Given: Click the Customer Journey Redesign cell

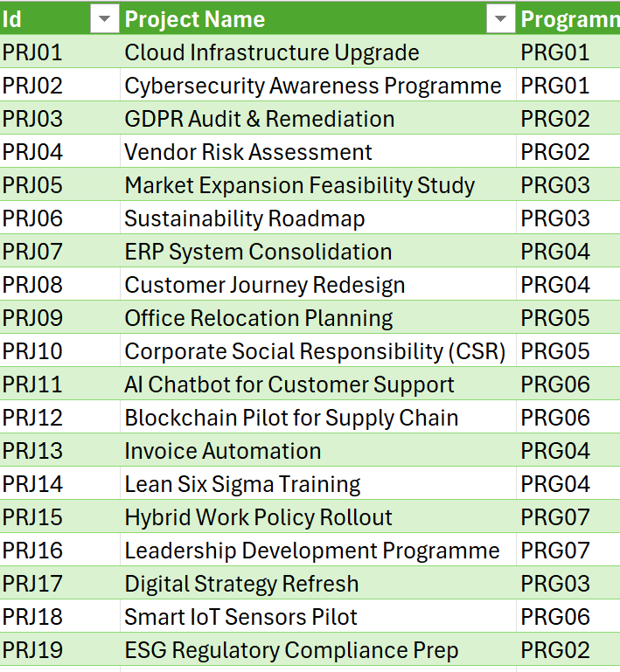Looking at the screenshot, I should coord(265,285).
